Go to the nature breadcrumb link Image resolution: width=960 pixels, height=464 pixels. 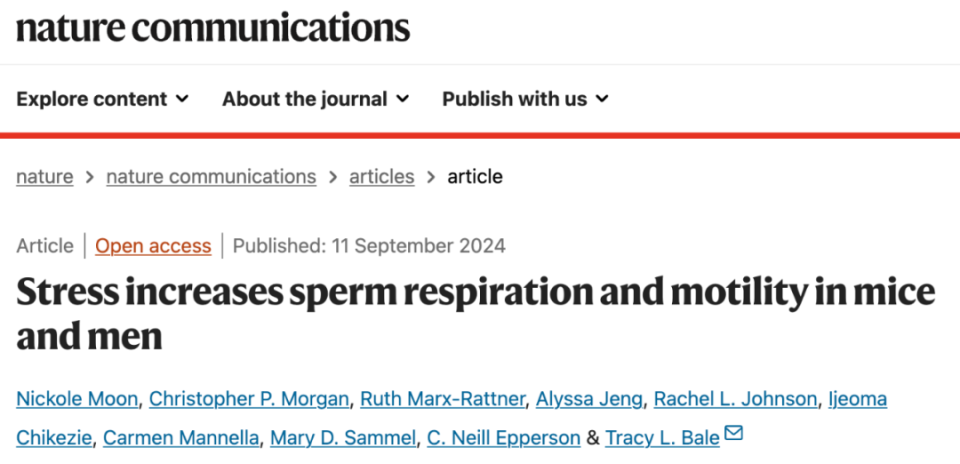[45, 177]
